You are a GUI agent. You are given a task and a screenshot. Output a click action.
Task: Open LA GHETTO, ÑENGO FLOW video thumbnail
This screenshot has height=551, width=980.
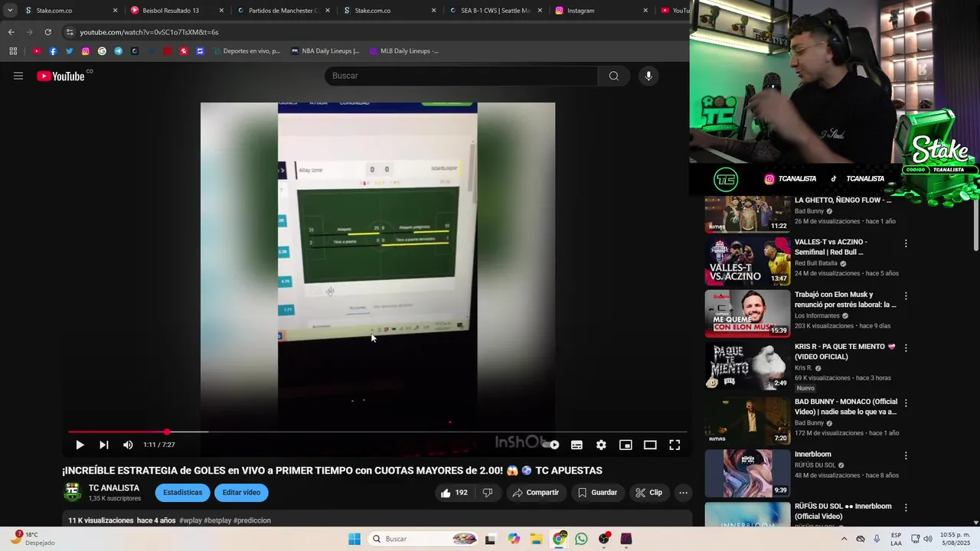point(747,214)
